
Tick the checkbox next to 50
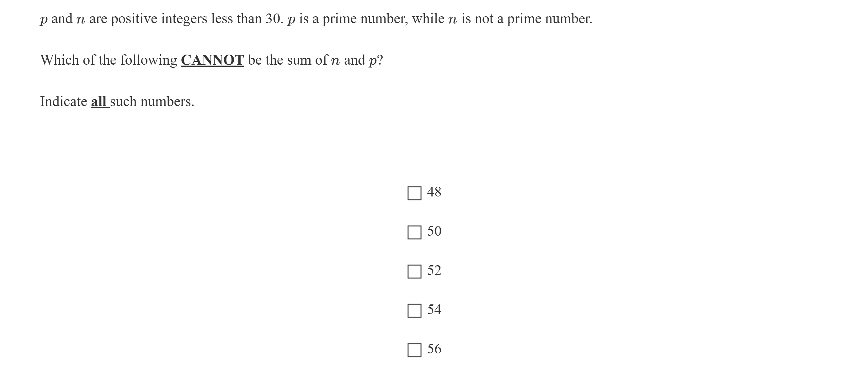414,232
